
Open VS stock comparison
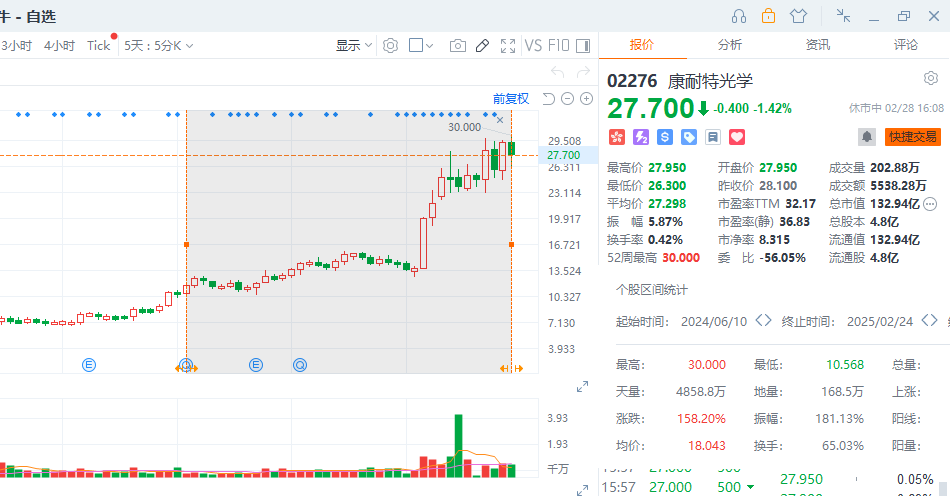click(533, 45)
